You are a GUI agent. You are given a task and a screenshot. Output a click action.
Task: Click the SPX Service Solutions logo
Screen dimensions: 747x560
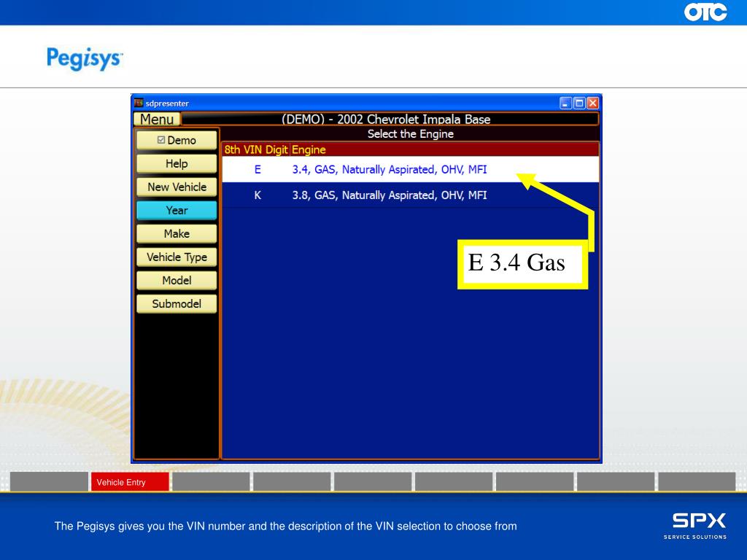click(x=695, y=526)
